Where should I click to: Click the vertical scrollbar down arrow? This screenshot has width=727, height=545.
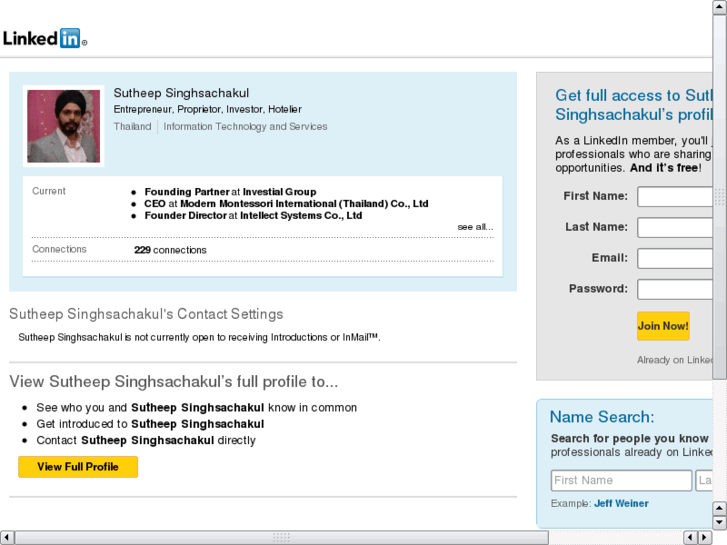tap(719, 522)
